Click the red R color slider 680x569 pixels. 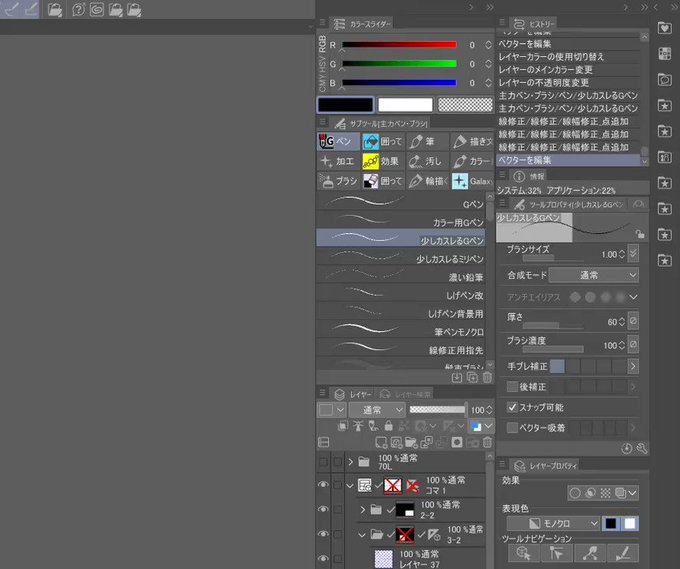tap(399, 44)
